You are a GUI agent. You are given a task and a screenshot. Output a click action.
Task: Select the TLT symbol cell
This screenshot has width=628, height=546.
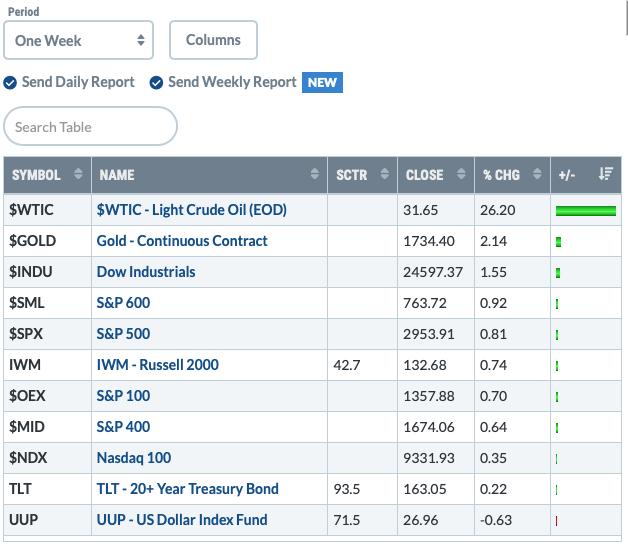click(x=48, y=489)
